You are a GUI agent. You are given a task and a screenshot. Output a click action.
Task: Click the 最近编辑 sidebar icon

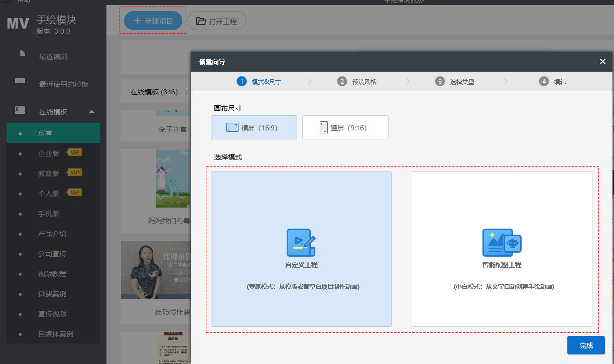point(21,54)
